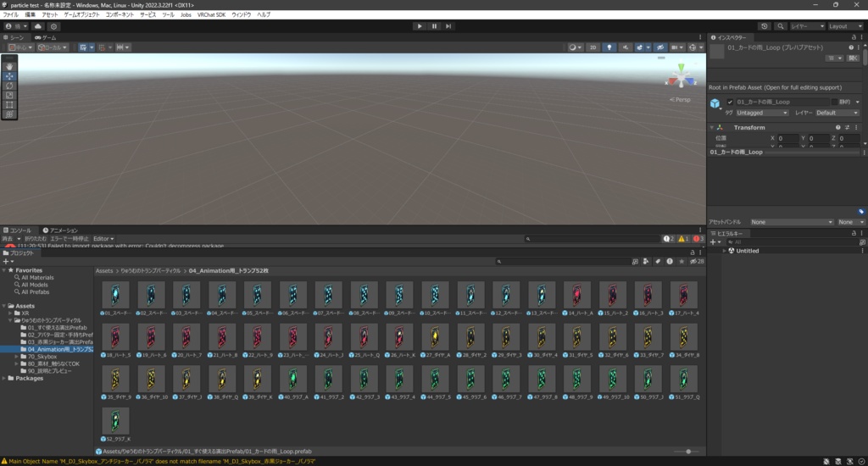Toggle the active checkbox for 01_カードの雨_Loop

pyautogui.click(x=730, y=102)
